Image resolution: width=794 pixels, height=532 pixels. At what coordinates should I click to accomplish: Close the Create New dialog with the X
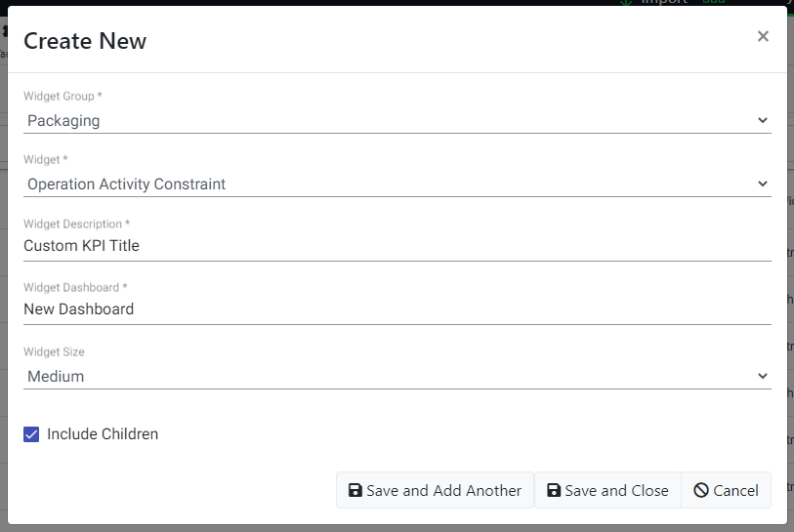click(763, 37)
